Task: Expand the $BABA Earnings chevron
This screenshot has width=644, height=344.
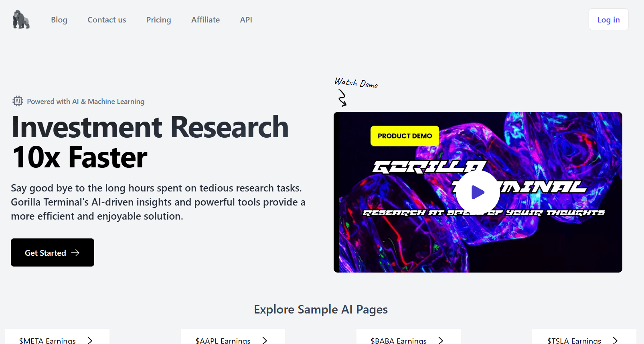Action: (x=441, y=340)
